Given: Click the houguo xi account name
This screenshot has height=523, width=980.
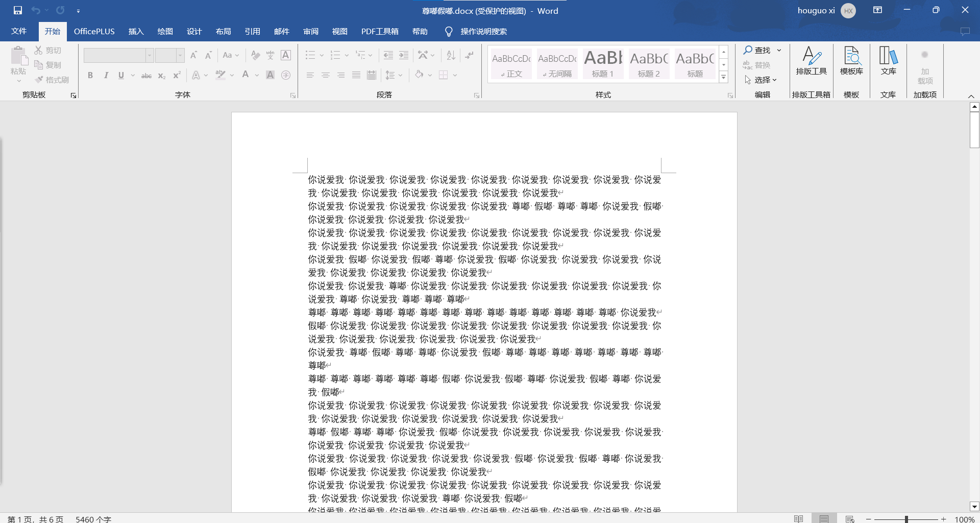Looking at the screenshot, I should pos(816,11).
